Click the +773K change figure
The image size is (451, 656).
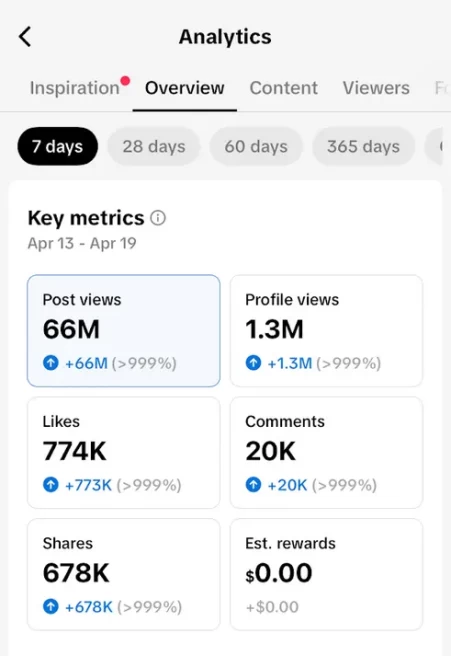[88, 485]
